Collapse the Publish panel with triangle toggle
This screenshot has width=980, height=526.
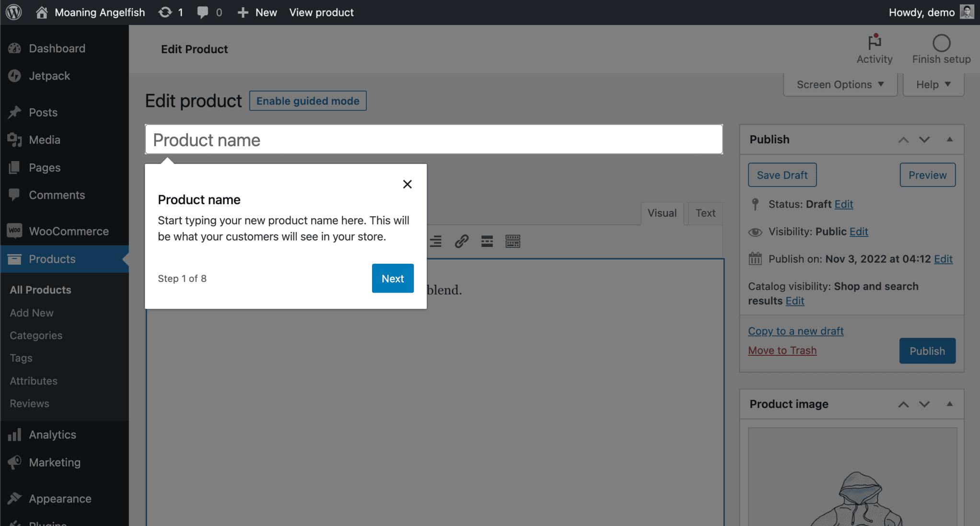click(x=949, y=140)
